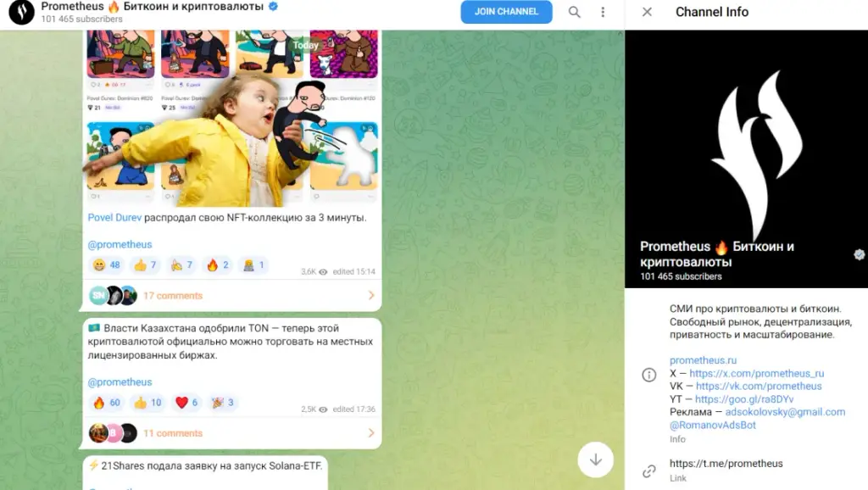Click the clapping reaction with 7 count
The width and height of the screenshot is (868, 490).
click(x=181, y=265)
